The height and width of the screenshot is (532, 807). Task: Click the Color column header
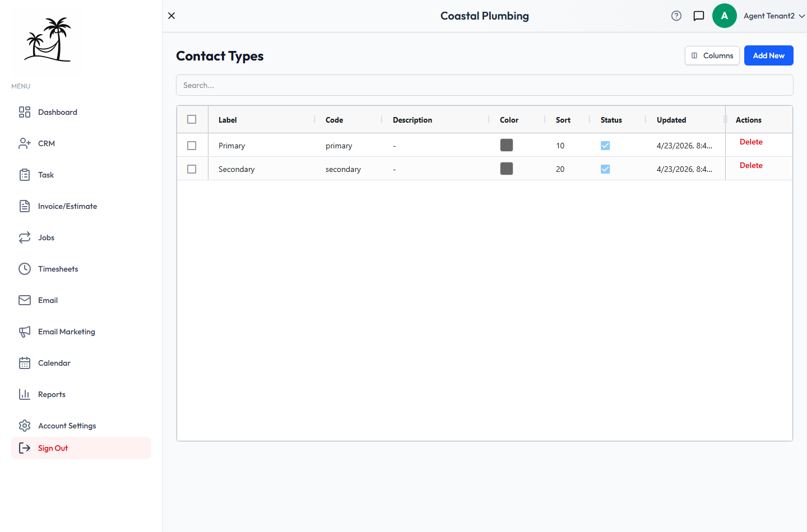point(509,120)
